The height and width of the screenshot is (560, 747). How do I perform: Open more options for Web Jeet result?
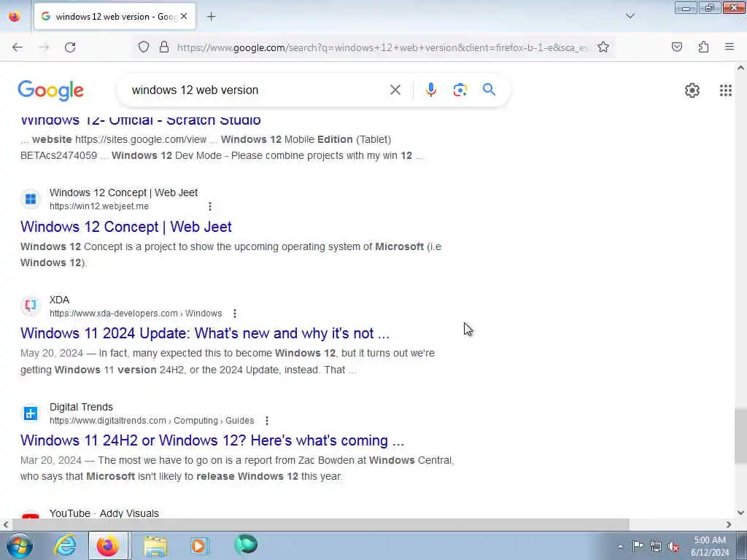(210, 206)
